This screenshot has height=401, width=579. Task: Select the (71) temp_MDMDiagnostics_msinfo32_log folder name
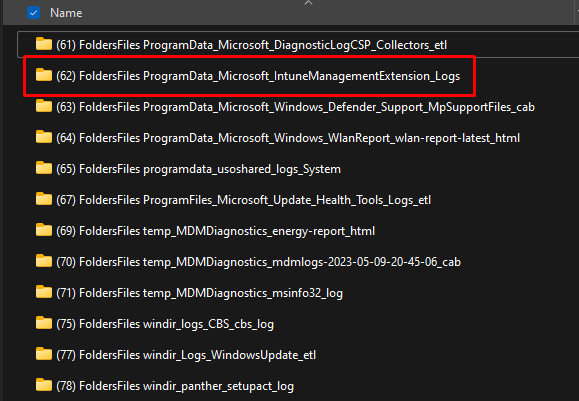pyautogui.click(x=199, y=293)
